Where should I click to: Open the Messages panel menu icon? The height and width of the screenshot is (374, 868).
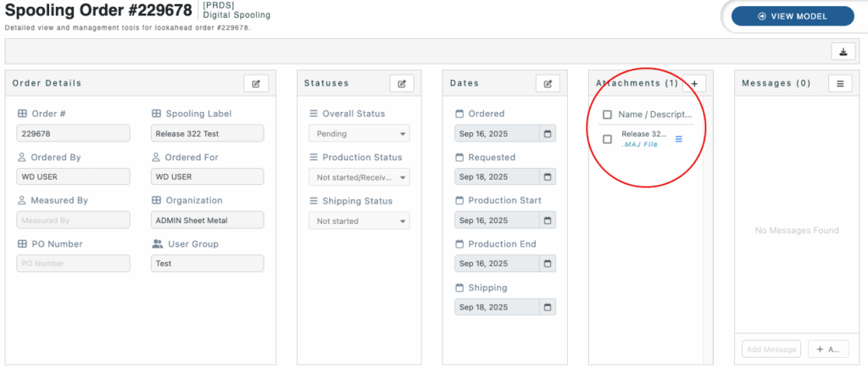pos(839,83)
